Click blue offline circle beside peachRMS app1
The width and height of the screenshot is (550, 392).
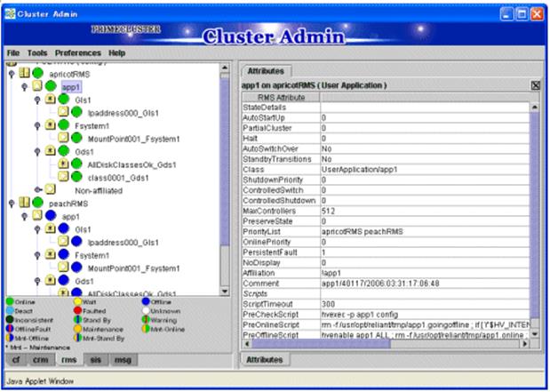coord(51,215)
